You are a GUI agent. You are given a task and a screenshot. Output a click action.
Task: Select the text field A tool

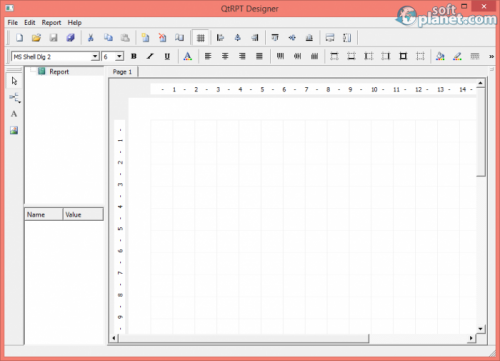pyautogui.click(x=14, y=114)
